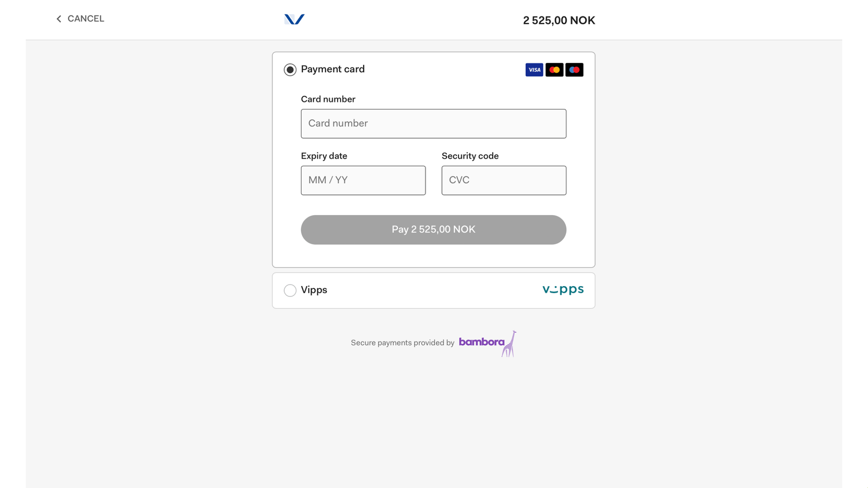The image size is (868, 488).
Task: Click the CANCEL link
Action: click(x=86, y=19)
